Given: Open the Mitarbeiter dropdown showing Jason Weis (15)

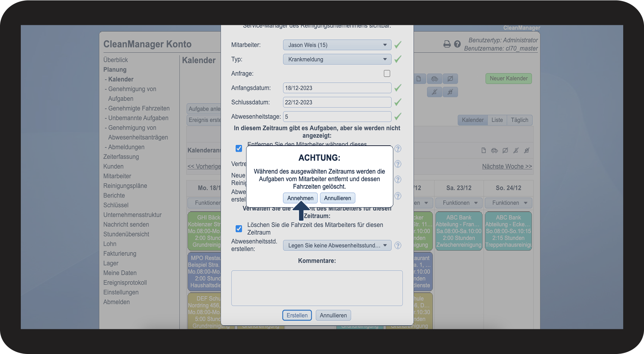Looking at the screenshot, I should pos(337,45).
